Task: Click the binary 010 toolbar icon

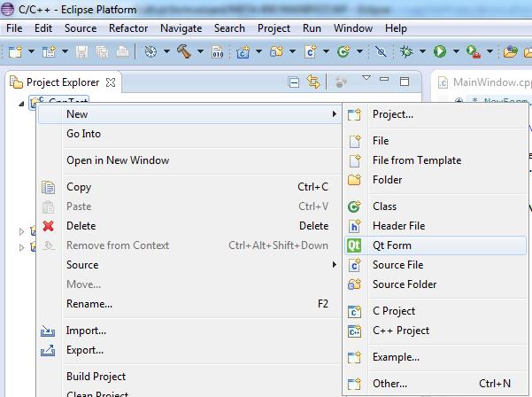Action: click(x=218, y=52)
